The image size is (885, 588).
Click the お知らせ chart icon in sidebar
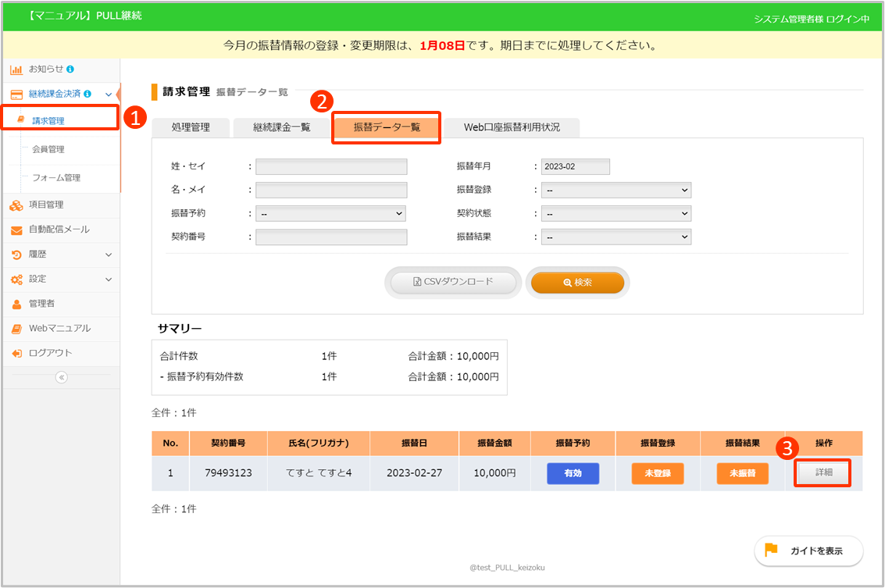click(16, 69)
